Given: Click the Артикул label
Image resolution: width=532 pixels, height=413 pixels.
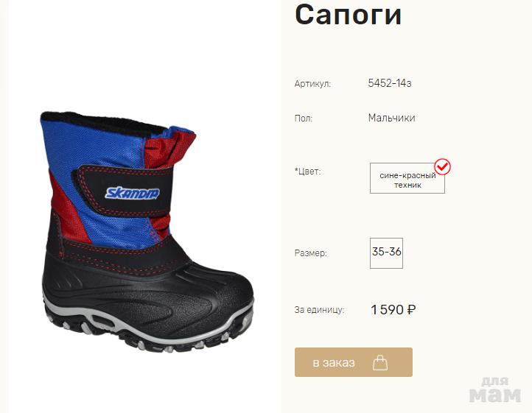Looking at the screenshot, I should tap(312, 84).
